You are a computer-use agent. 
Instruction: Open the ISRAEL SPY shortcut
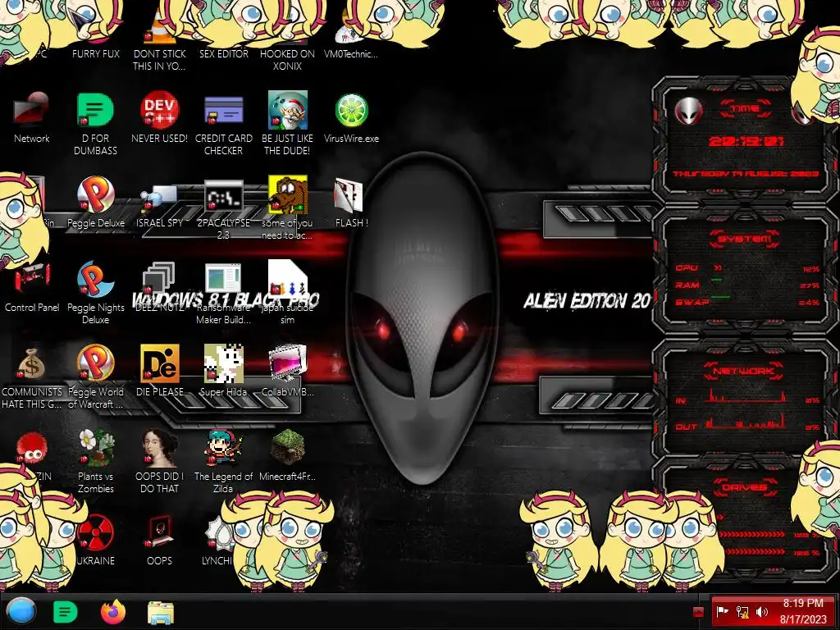click(160, 206)
